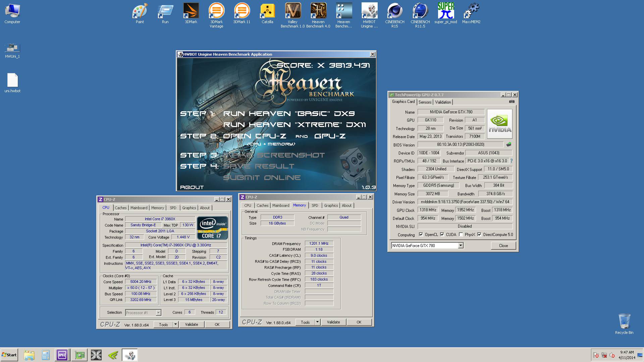Click Validate in left CPU-Z window
Image resolution: width=644 pixels, height=362 pixels.
pos(192,324)
